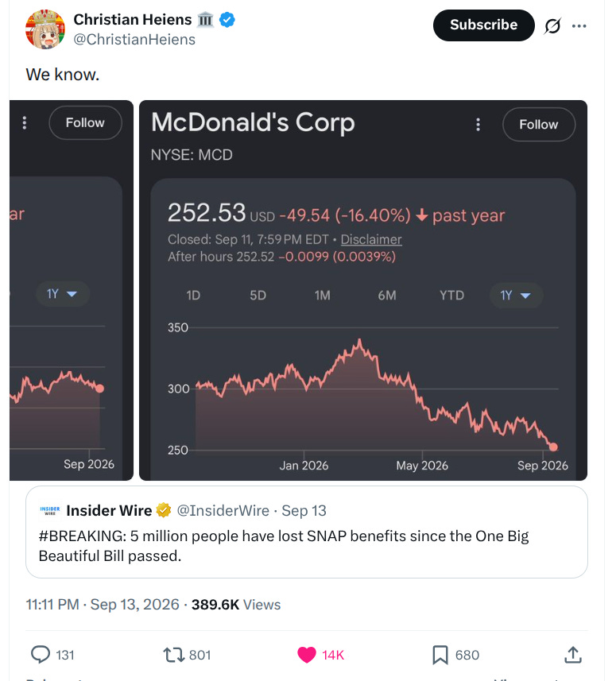Open the tweet's three-dot more menu

[x=579, y=26]
